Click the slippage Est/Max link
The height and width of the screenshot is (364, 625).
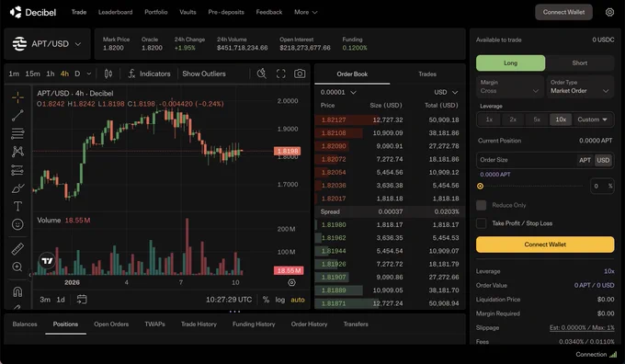point(582,328)
